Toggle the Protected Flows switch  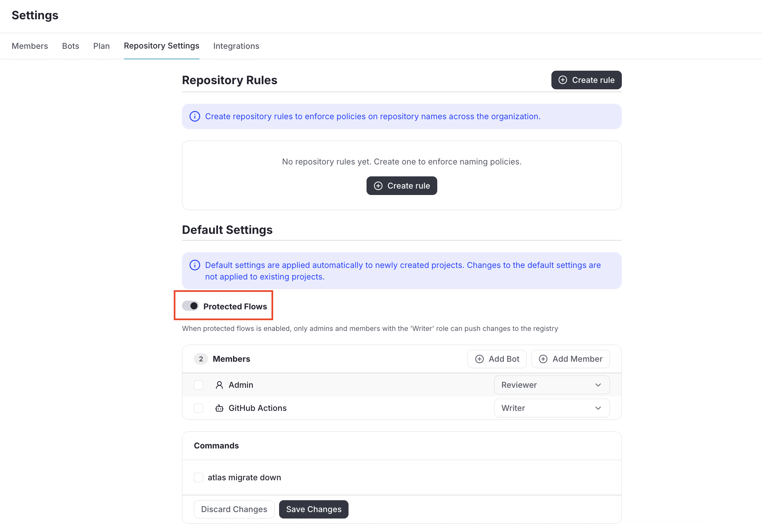[190, 306]
